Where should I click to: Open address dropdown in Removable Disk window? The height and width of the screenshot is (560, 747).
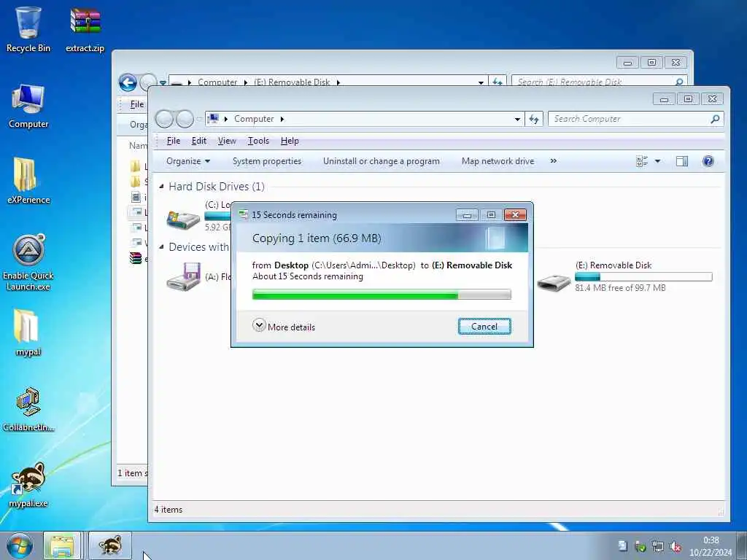click(481, 82)
